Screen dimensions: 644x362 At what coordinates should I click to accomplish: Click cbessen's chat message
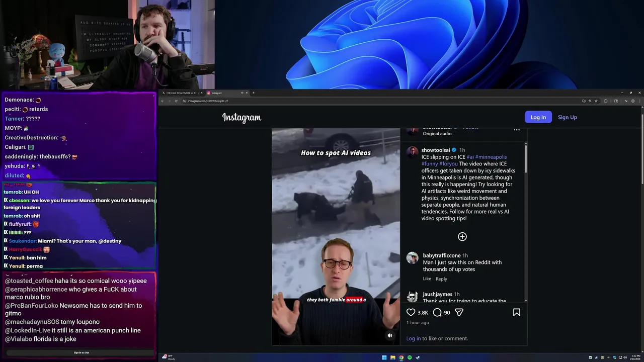tap(80, 204)
